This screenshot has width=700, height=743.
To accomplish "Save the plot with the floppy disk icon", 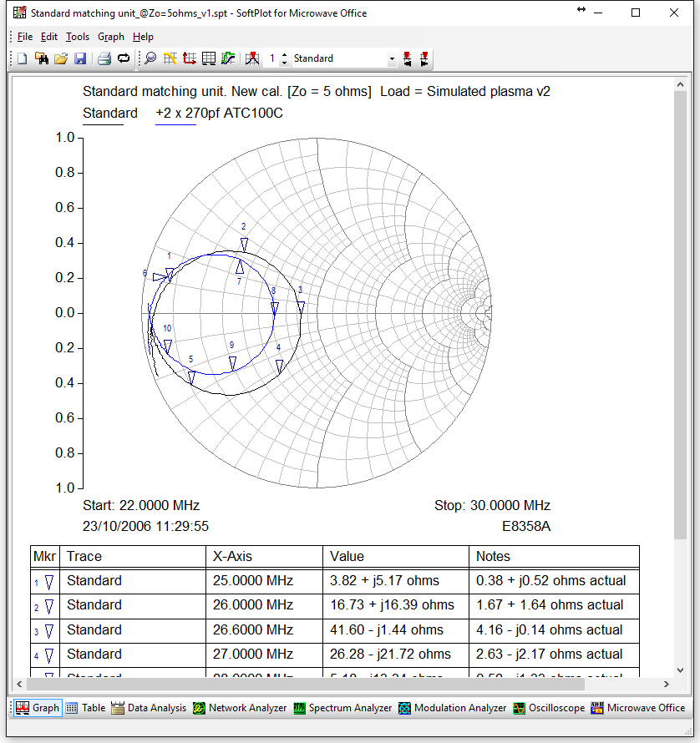I will pos(80,58).
